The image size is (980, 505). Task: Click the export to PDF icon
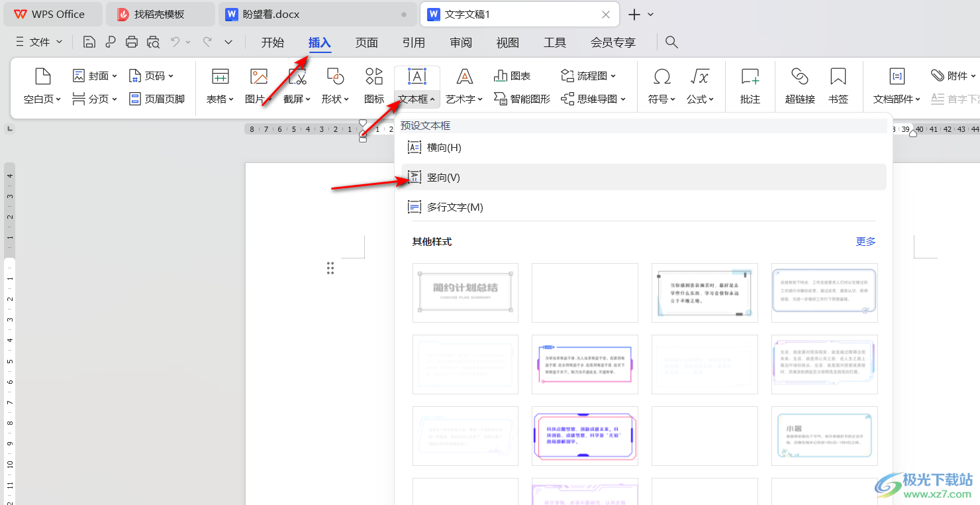(111, 42)
